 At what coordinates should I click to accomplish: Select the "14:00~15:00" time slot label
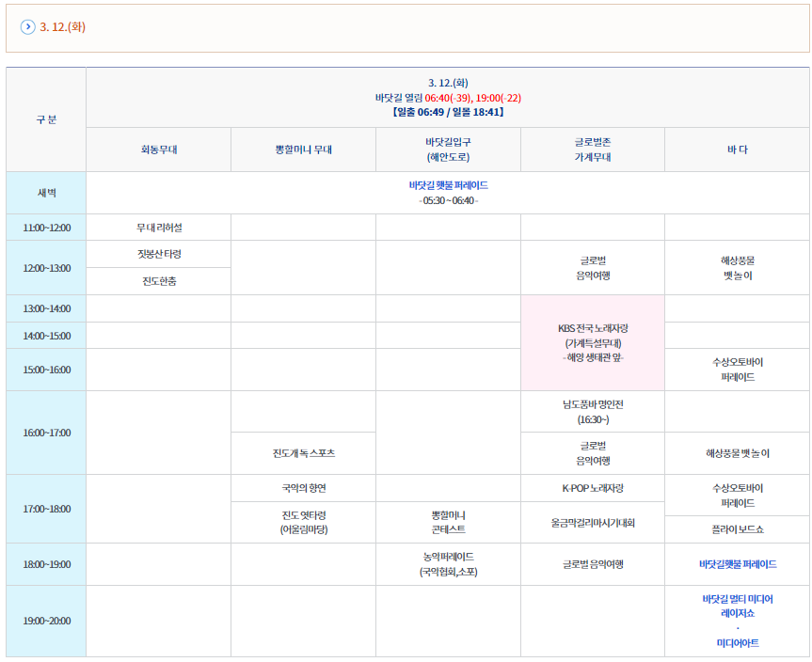click(46, 336)
